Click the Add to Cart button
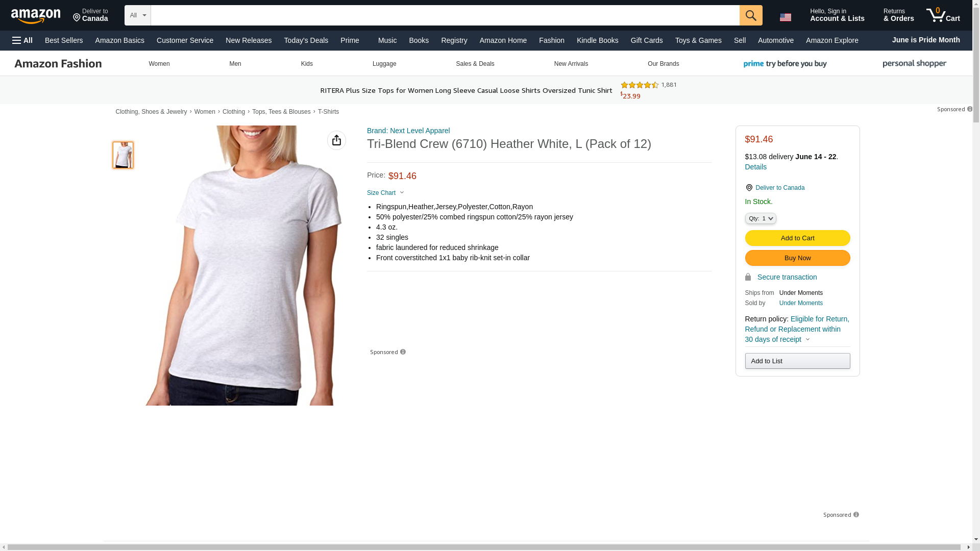The image size is (980, 551). [797, 238]
